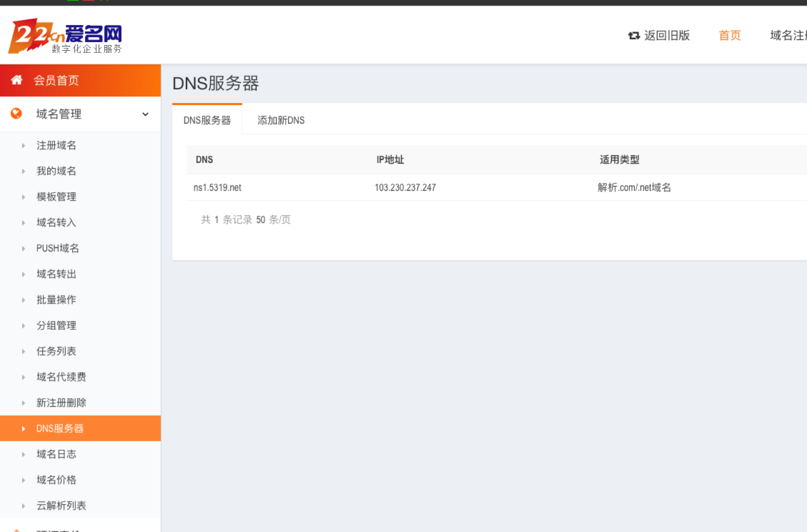Collapse the 域名管理 section chevron
The height and width of the screenshot is (532, 807).
click(x=145, y=114)
